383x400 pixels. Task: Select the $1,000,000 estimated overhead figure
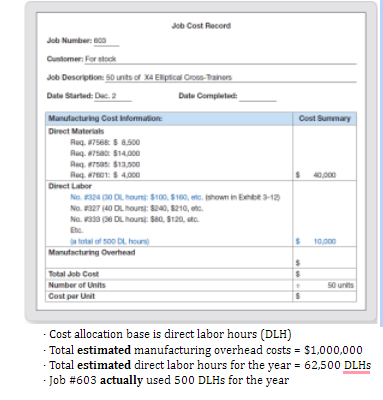333,350
